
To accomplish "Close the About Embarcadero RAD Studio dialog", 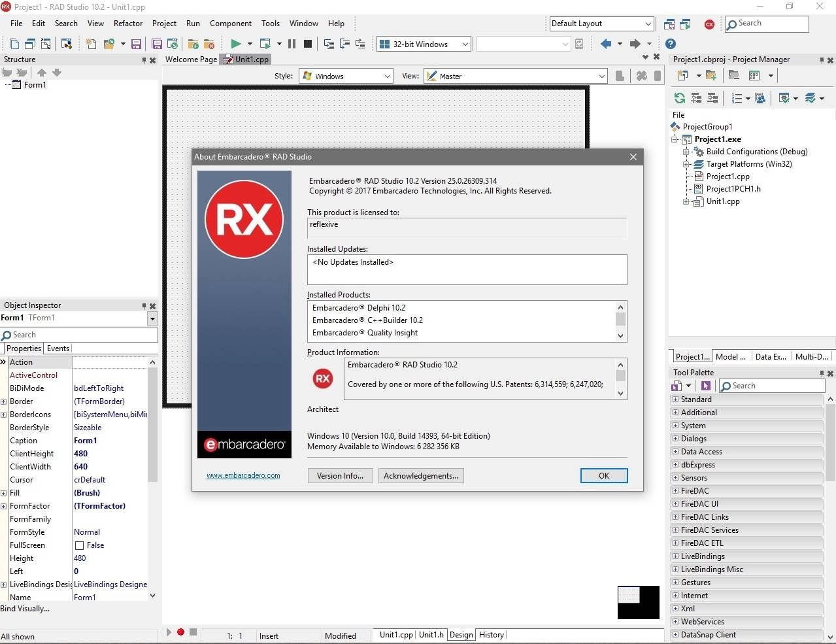I will (633, 157).
